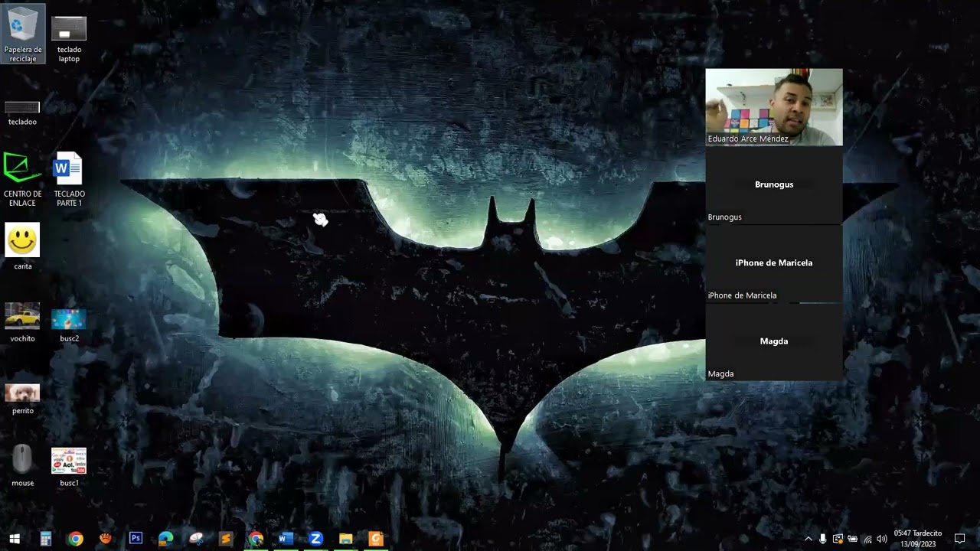Viewport: 980px width, 551px height.
Task: Select the 'mouse' desktop icon
Action: pos(22,465)
